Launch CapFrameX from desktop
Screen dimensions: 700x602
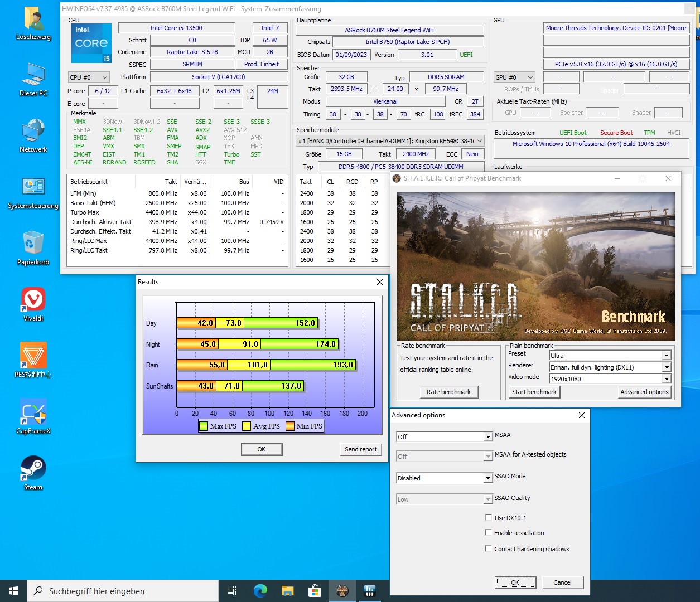[x=33, y=417]
